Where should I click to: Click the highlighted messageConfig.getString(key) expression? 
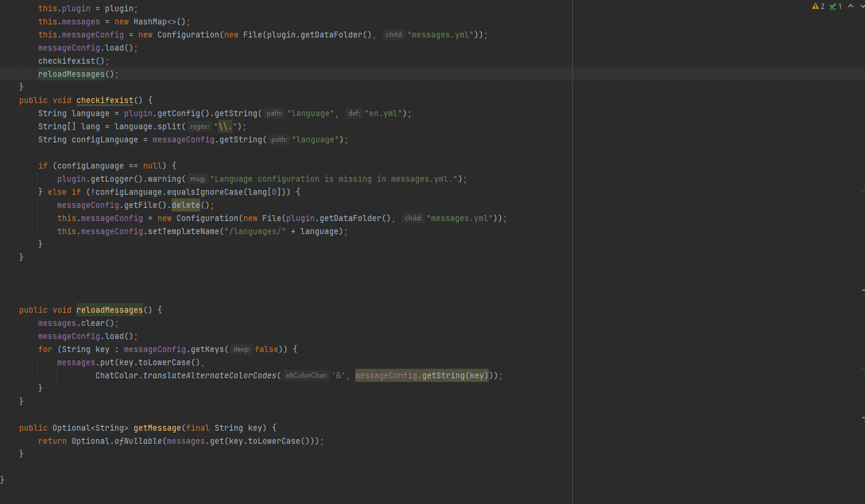tap(422, 375)
